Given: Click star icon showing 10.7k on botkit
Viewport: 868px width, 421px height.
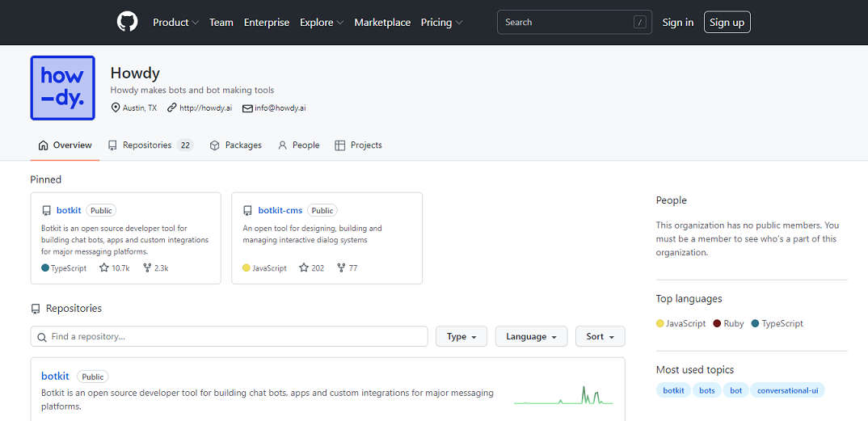Looking at the screenshot, I should pos(104,267).
